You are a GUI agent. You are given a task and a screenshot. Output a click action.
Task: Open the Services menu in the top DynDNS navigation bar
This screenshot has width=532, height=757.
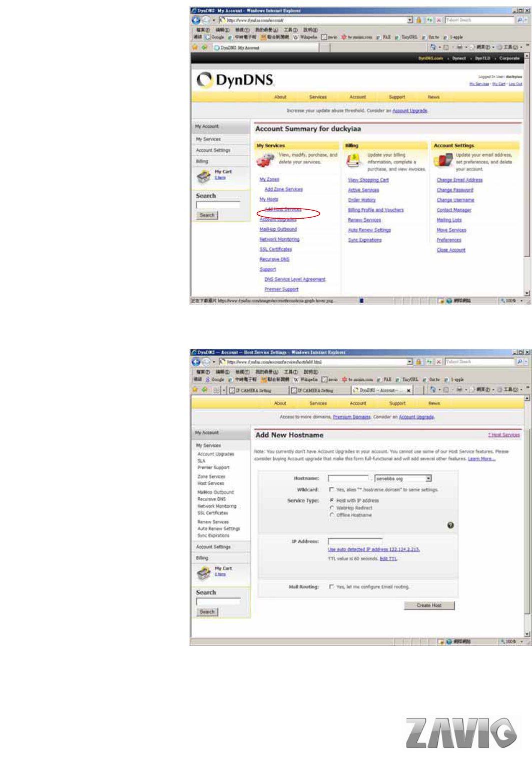318,97
